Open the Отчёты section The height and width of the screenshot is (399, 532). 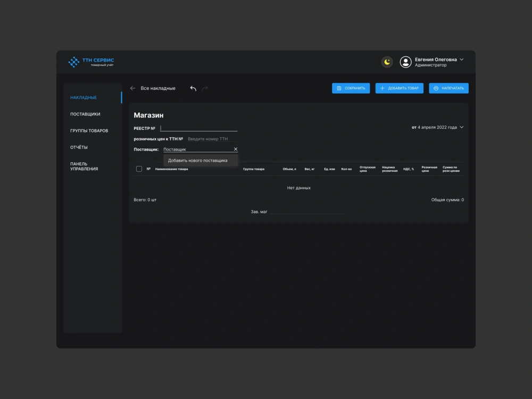pos(79,147)
